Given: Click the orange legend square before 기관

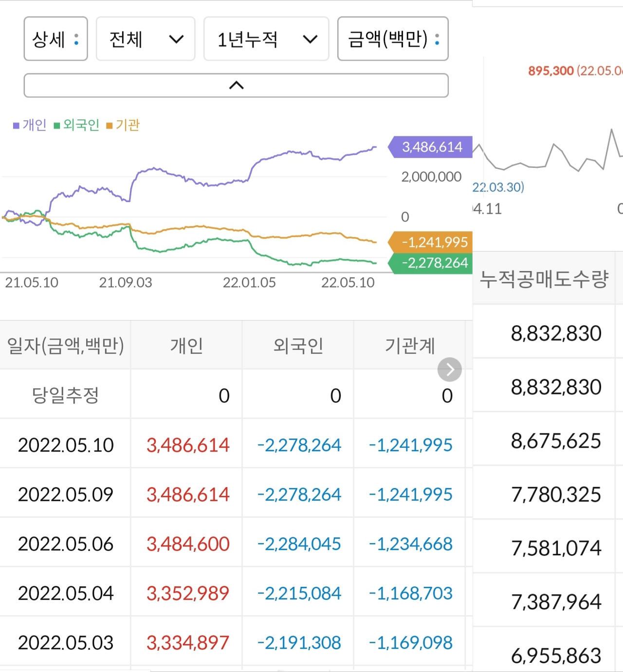Looking at the screenshot, I should tap(110, 125).
